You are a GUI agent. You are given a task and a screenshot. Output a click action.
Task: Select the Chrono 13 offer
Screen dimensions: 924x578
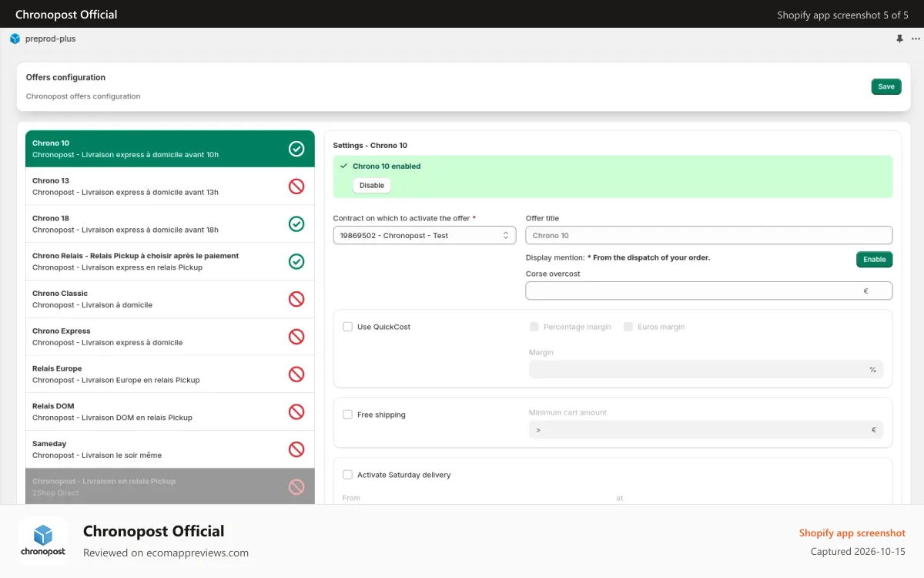tap(170, 187)
